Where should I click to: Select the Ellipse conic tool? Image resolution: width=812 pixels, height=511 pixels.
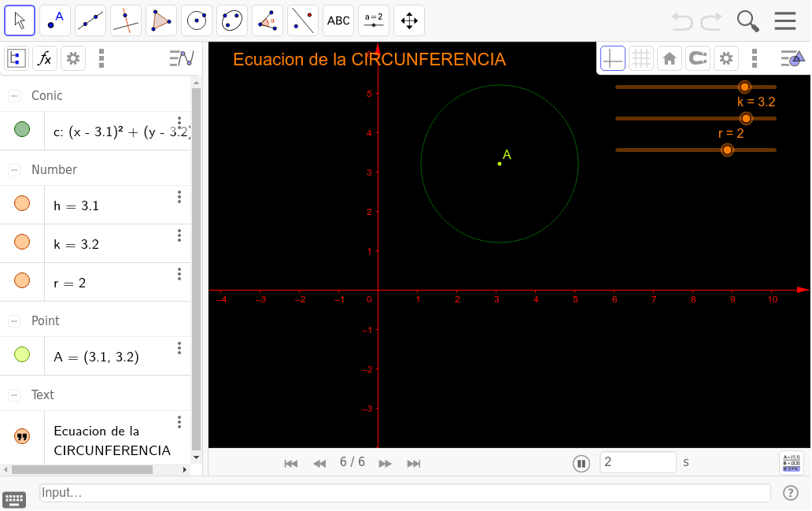(232, 20)
